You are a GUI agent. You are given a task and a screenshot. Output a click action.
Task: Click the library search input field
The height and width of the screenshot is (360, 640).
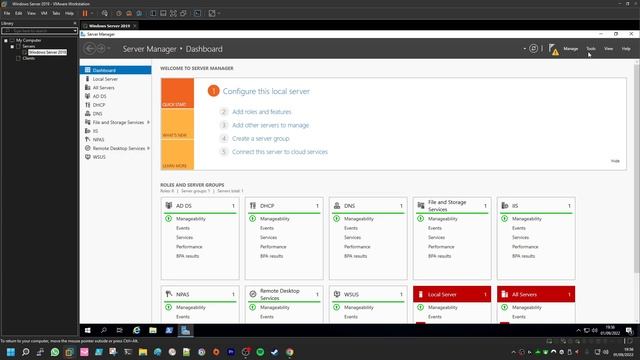(x=37, y=31)
